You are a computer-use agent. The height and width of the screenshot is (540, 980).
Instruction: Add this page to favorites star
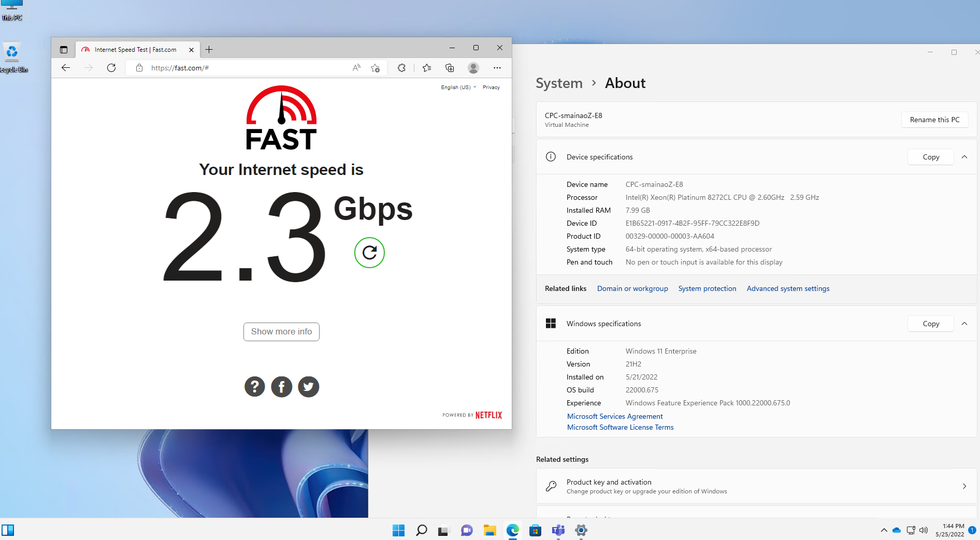[376, 68]
